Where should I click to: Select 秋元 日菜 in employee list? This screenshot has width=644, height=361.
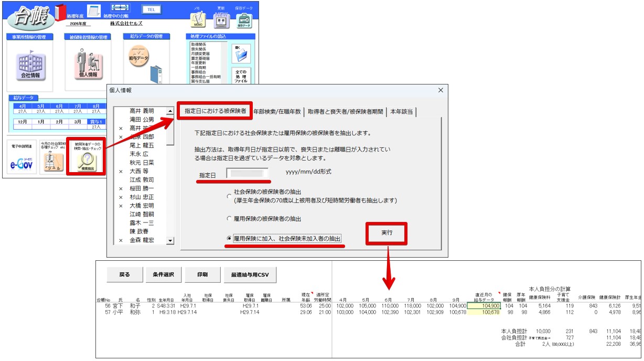142,162
